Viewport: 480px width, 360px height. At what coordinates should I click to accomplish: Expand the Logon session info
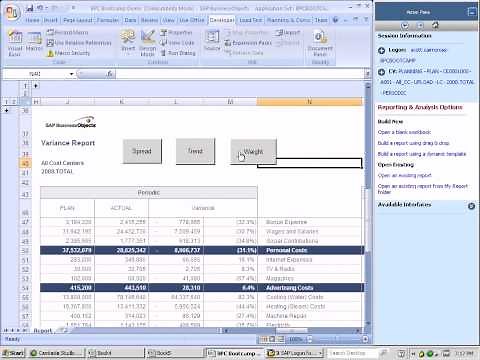pos(382,50)
